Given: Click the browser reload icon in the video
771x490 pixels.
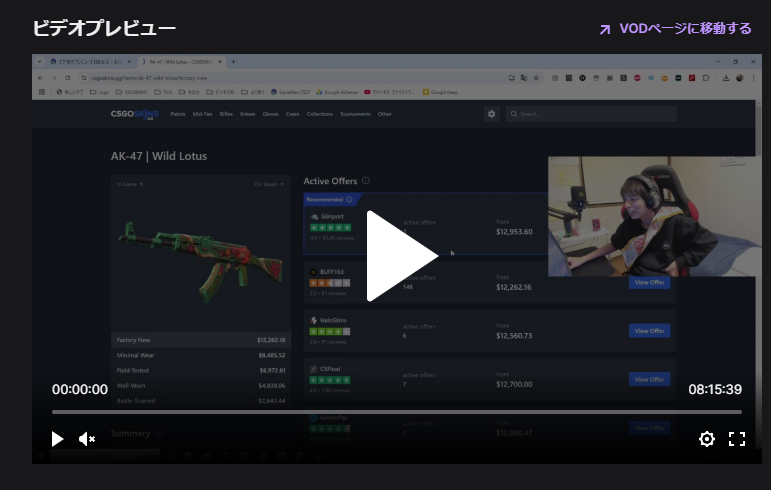Looking at the screenshot, I should (67, 78).
